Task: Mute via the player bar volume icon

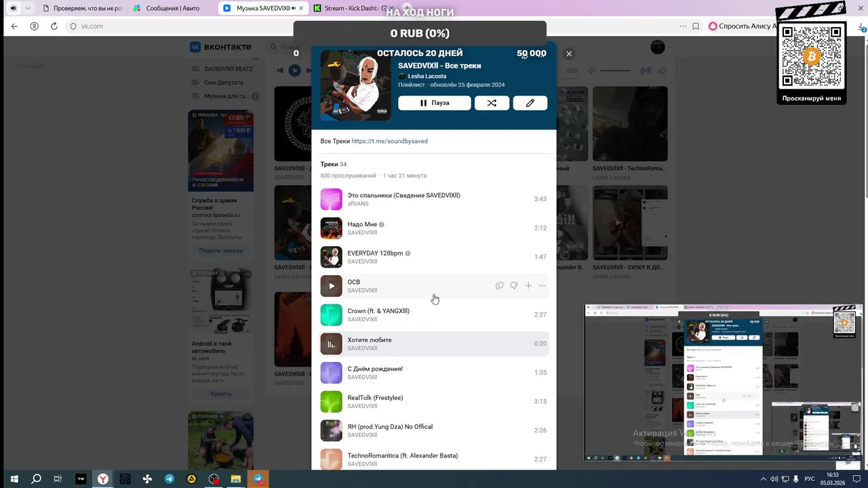Action: click(x=591, y=70)
